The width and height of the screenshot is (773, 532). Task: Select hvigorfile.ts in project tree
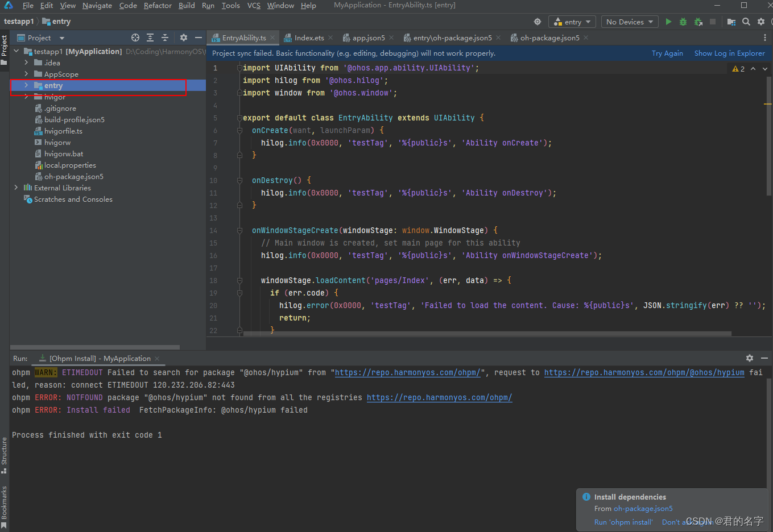pos(63,131)
